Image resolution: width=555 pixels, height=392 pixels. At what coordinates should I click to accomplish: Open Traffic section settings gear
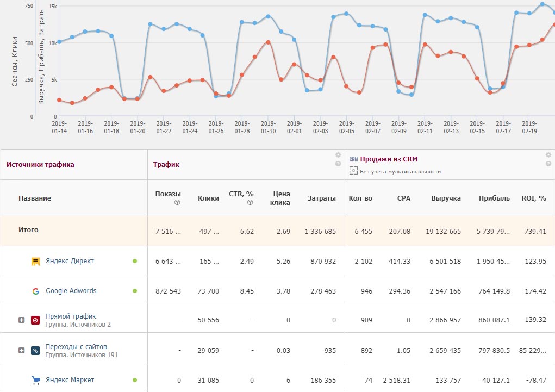pos(338,155)
